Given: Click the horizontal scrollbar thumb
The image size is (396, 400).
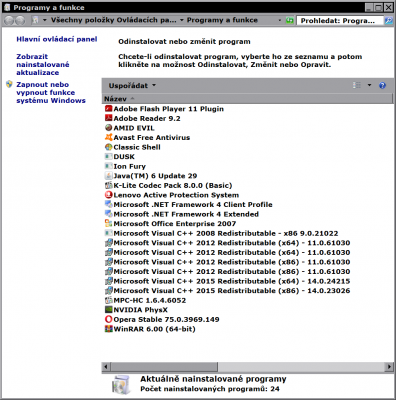Looking at the screenshot, I should (164, 367).
